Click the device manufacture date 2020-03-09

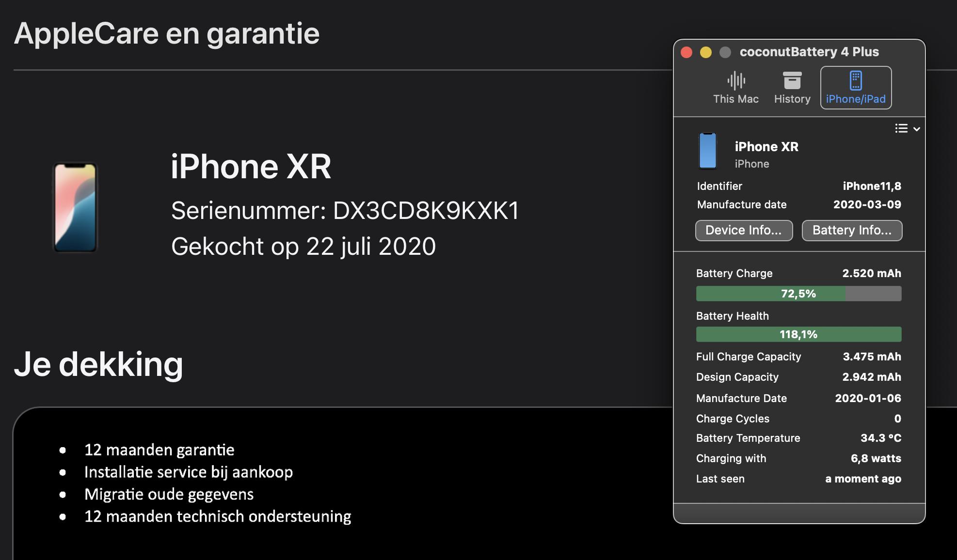(867, 204)
